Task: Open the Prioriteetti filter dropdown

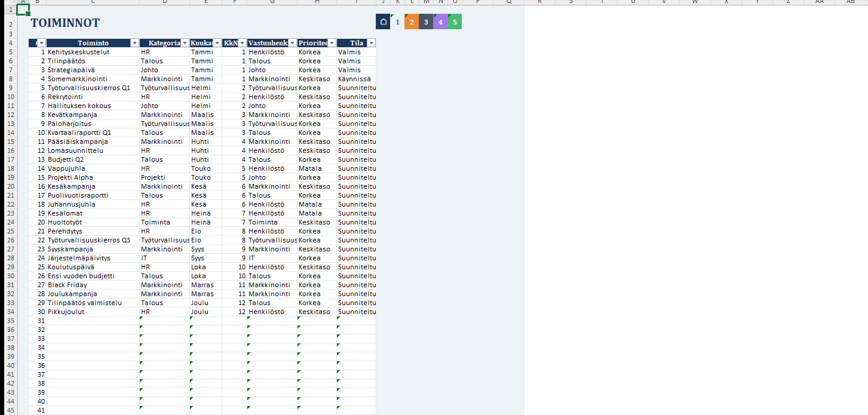Action: click(x=332, y=43)
